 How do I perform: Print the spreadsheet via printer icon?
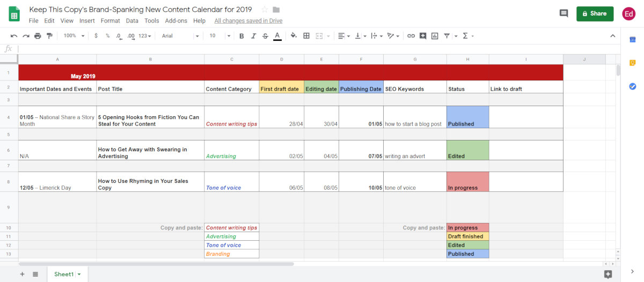(38, 36)
